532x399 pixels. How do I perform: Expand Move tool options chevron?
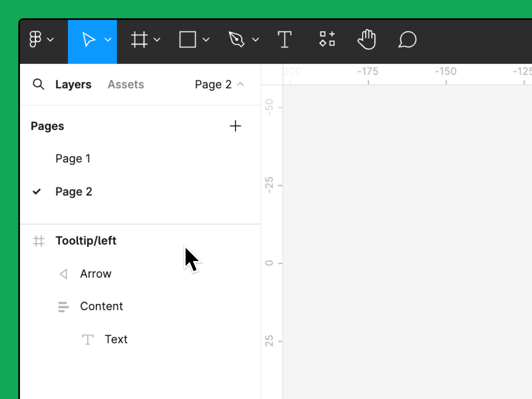[x=108, y=40]
